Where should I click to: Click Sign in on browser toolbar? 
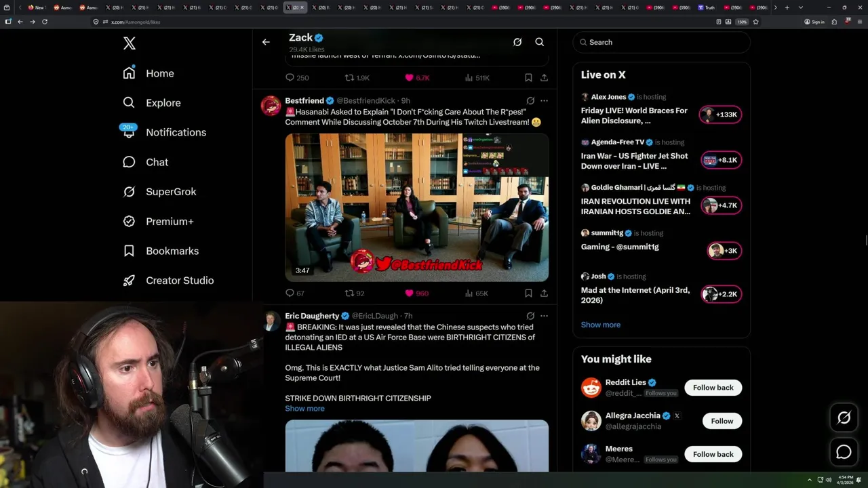[814, 22]
